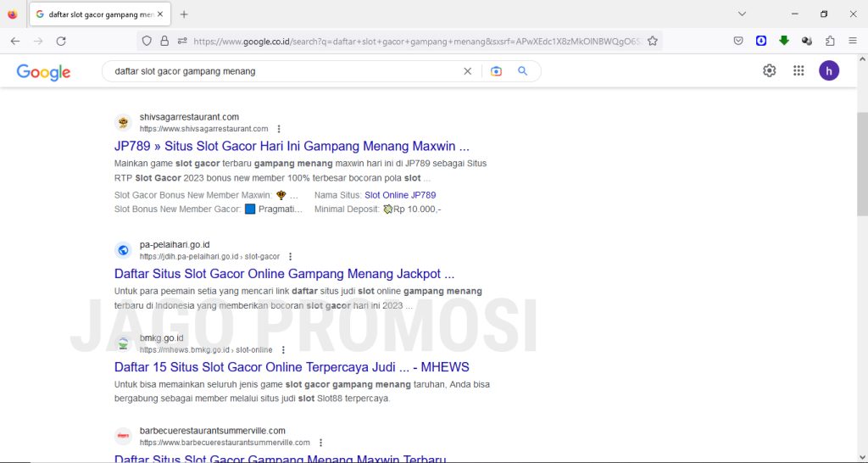
Task: Open the shield tracking protection icon
Action: pos(147,41)
